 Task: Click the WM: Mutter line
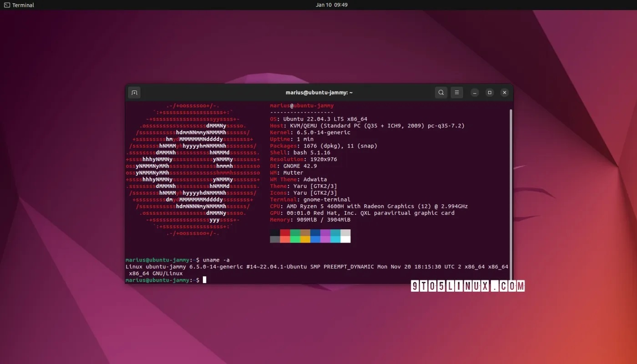coord(287,172)
